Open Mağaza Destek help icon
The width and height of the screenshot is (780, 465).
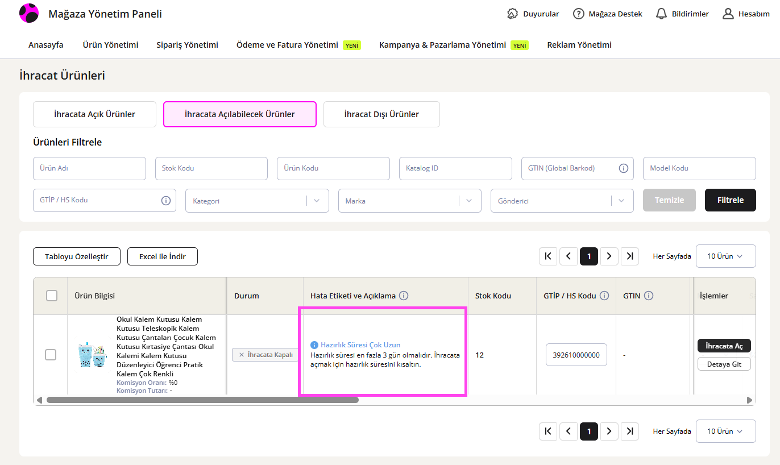coord(578,14)
